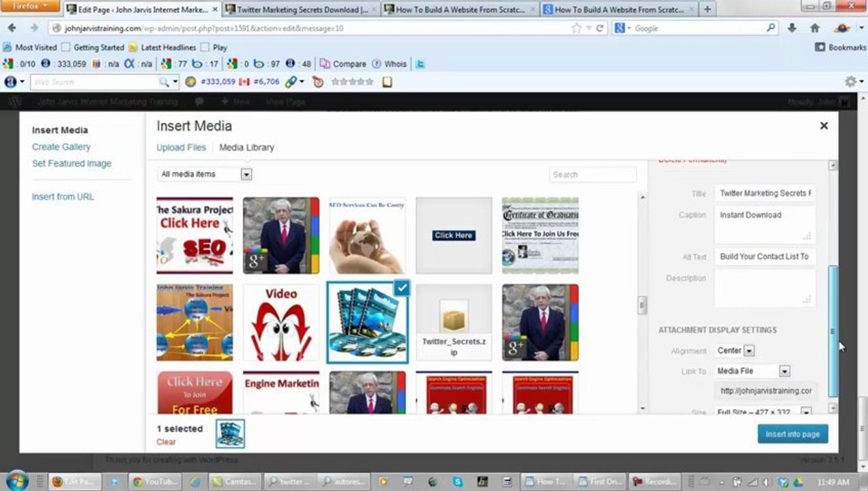Open the Whois lookup tool
Viewport: 868px width, 491px height.
pyautogui.click(x=390, y=64)
